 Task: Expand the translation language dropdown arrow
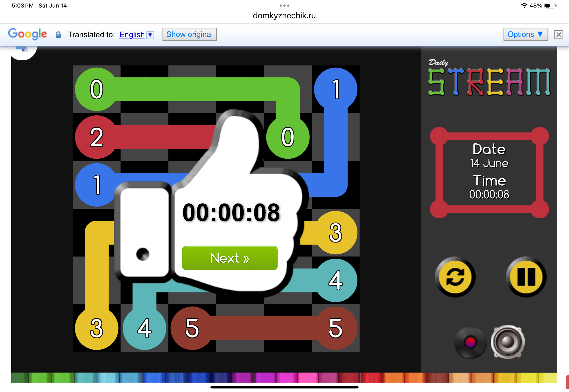(150, 35)
